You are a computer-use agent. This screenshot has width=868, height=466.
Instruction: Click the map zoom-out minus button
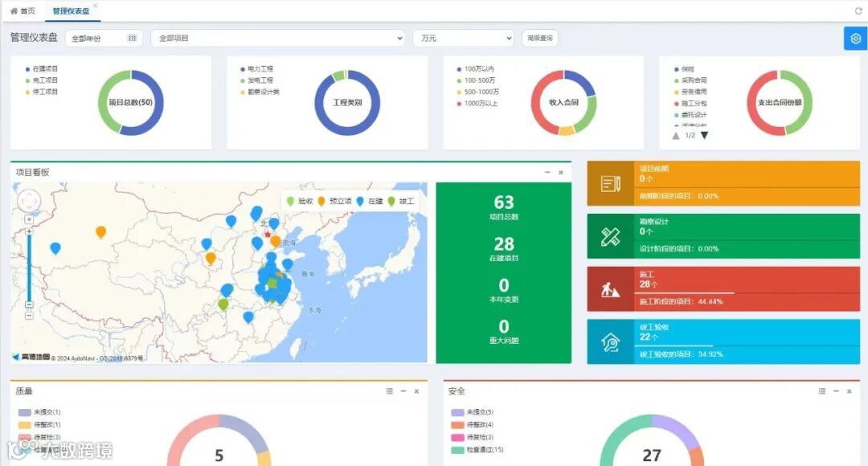[29, 316]
